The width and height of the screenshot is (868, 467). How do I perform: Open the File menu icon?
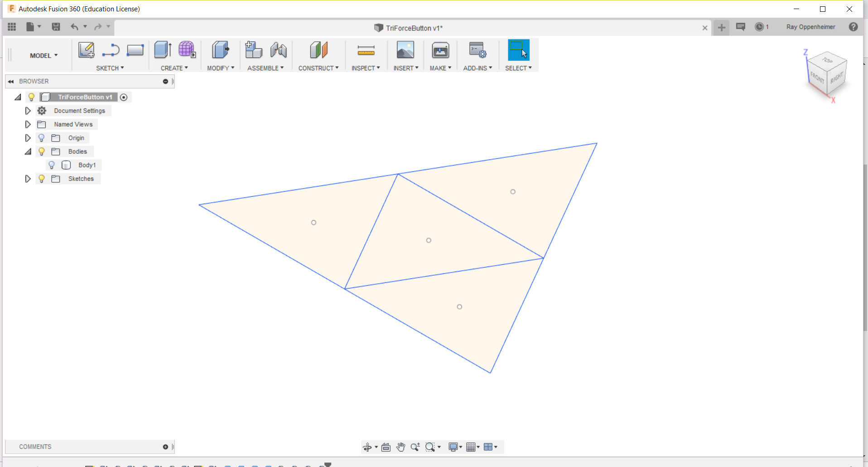(33, 27)
